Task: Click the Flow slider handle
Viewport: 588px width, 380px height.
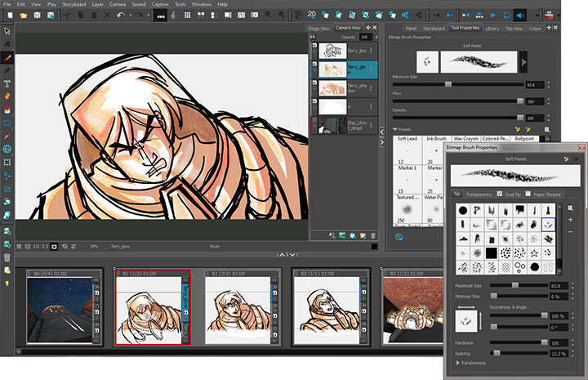Action: click(519, 101)
